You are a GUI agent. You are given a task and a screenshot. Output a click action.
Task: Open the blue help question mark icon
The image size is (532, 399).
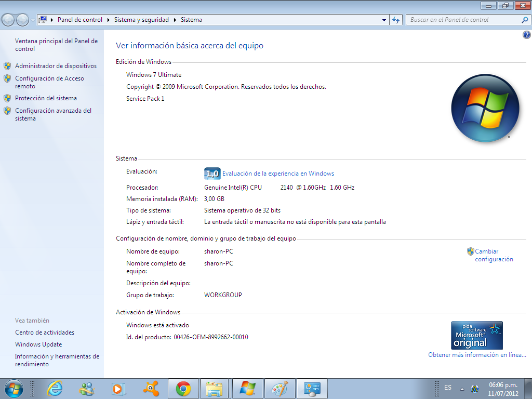tap(527, 35)
